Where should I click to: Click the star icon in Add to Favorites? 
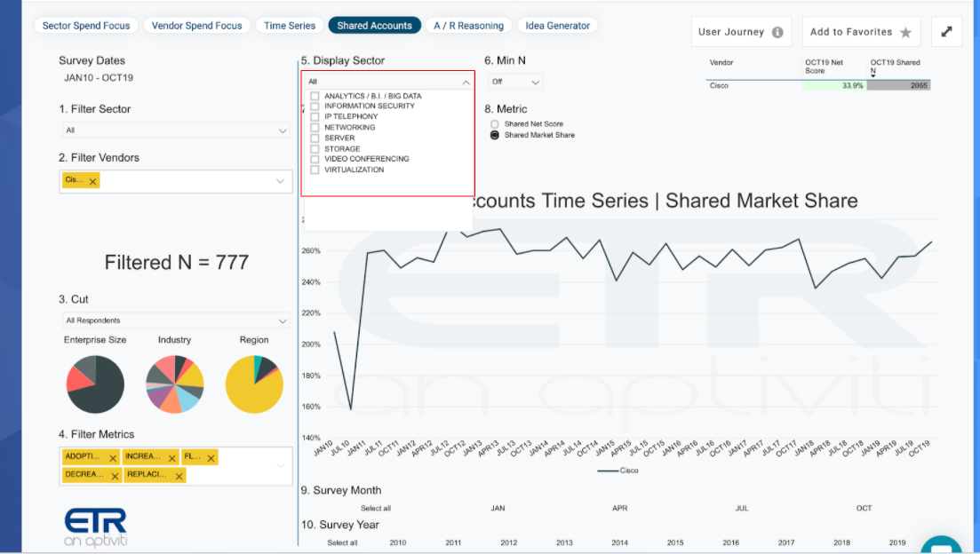point(905,33)
